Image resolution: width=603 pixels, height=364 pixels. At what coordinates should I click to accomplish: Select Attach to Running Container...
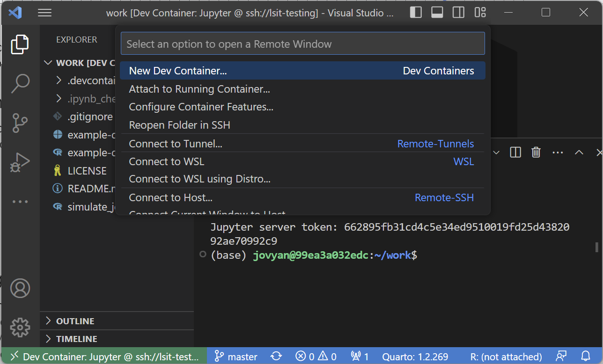click(x=302, y=89)
